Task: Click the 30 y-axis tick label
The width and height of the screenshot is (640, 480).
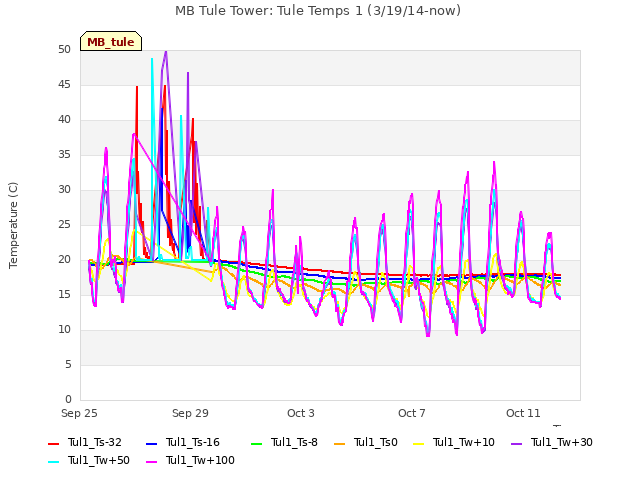Action: tap(64, 189)
